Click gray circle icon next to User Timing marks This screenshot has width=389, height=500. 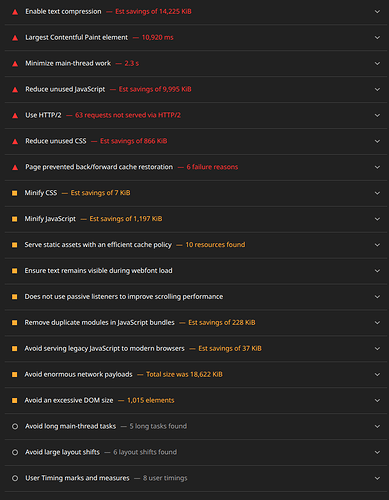pyautogui.click(x=15, y=478)
